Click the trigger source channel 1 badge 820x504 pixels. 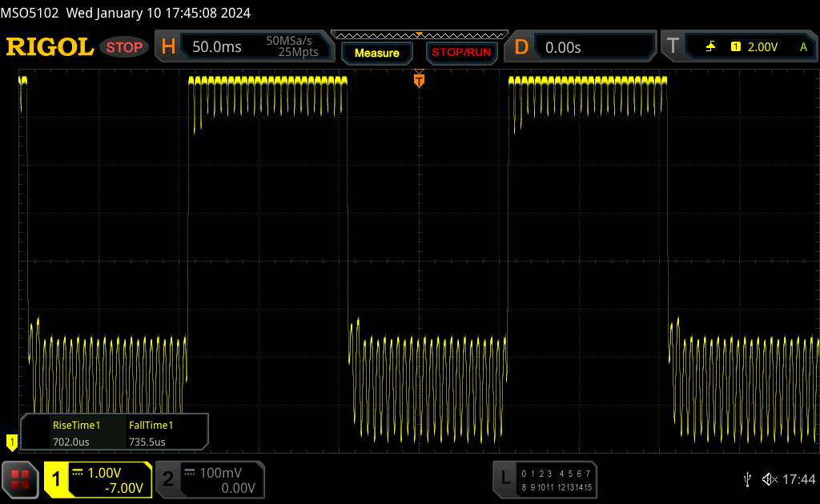(735, 47)
